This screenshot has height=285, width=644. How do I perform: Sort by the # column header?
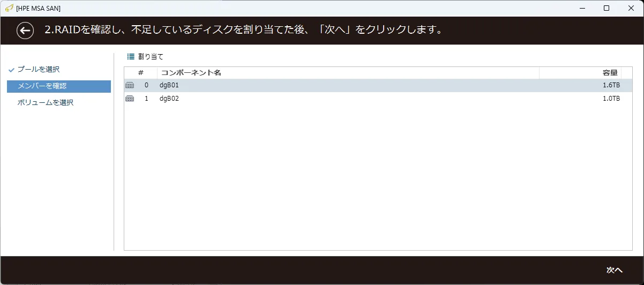coord(141,73)
